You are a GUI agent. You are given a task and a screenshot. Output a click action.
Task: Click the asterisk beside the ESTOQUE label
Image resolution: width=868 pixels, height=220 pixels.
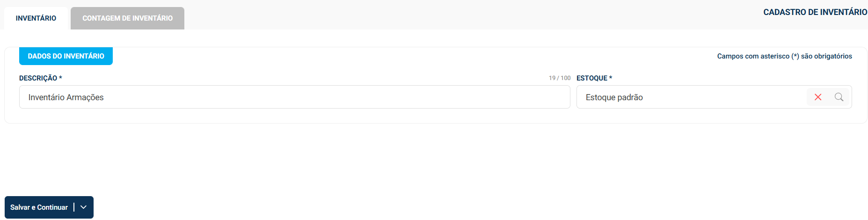611,78
